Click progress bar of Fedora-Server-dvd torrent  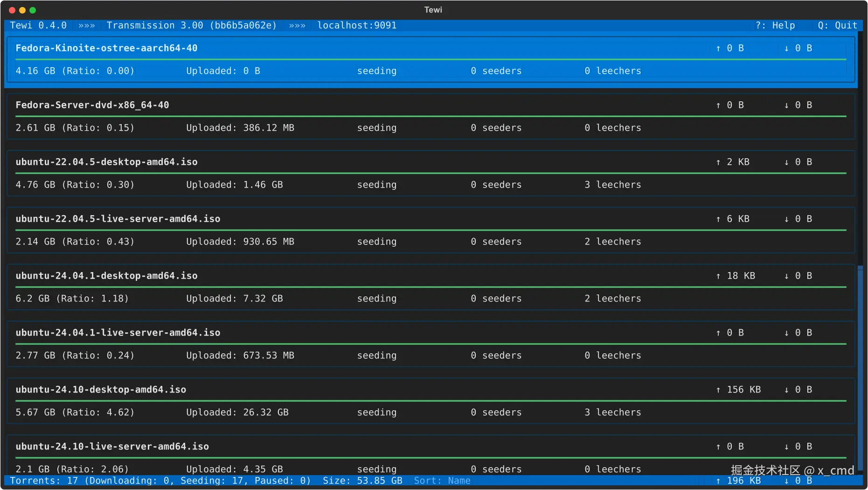pyautogui.click(x=431, y=116)
